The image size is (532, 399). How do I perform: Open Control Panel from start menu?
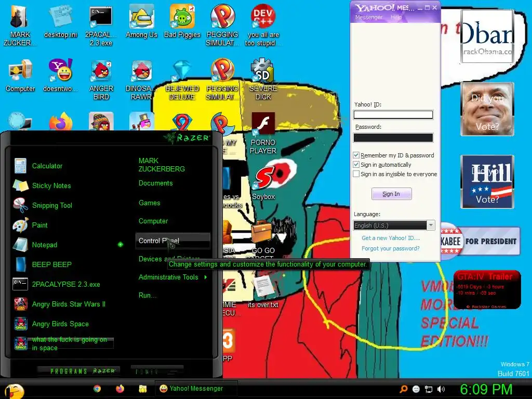(172, 241)
